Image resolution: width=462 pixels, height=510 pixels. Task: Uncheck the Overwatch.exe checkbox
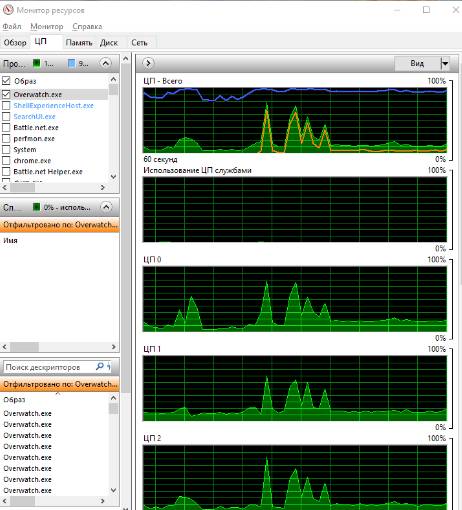pyautogui.click(x=6, y=94)
